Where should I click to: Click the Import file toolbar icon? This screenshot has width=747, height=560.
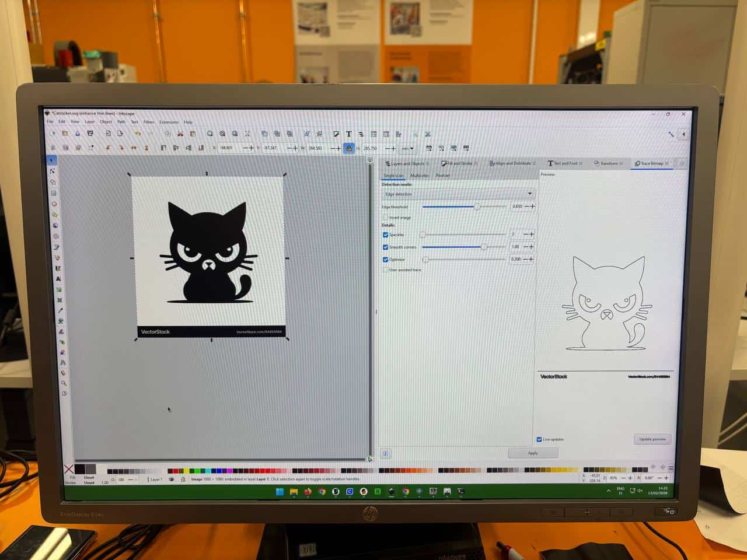click(x=108, y=134)
